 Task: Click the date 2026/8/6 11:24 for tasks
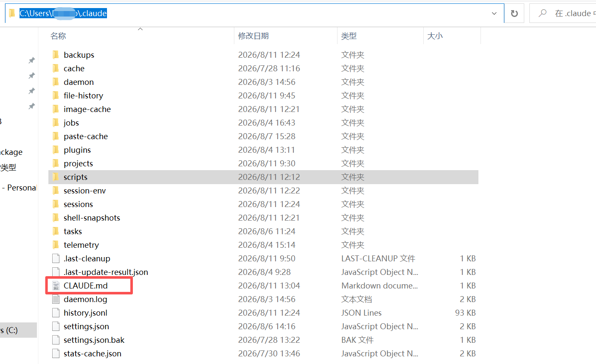click(x=267, y=231)
